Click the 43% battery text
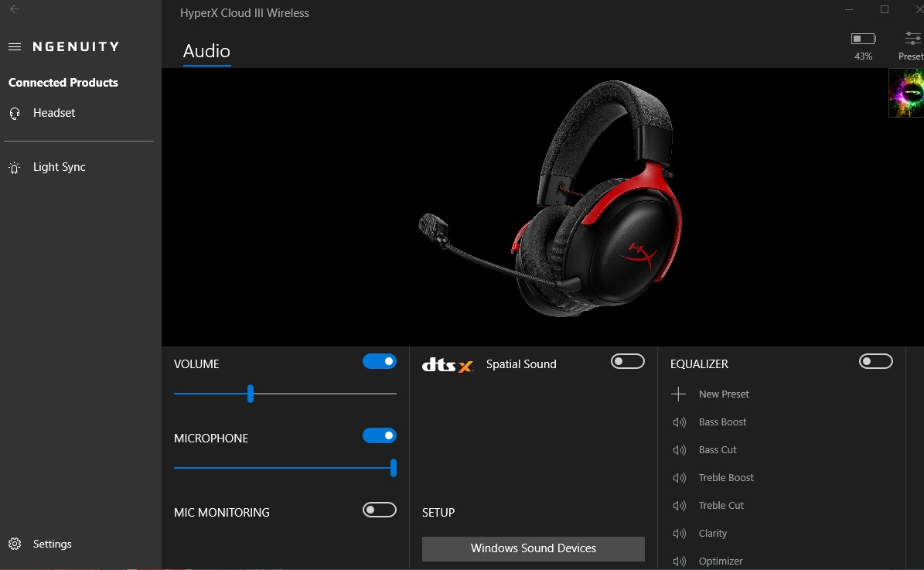The width and height of the screenshot is (924, 570). [864, 56]
